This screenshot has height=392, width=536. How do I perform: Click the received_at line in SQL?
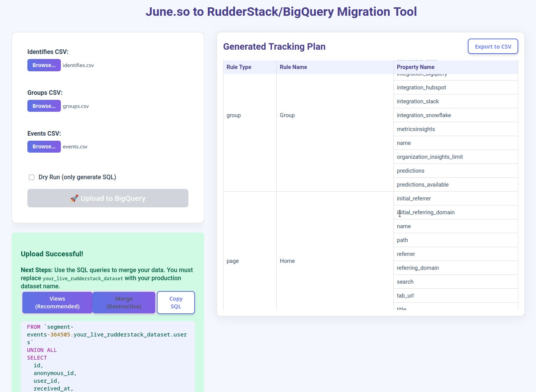click(x=54, y=389)
